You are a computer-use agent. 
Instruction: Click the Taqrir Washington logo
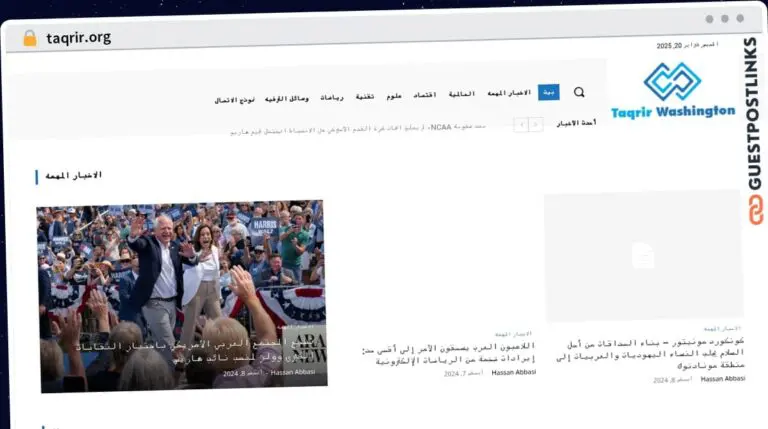pos(673,91)
